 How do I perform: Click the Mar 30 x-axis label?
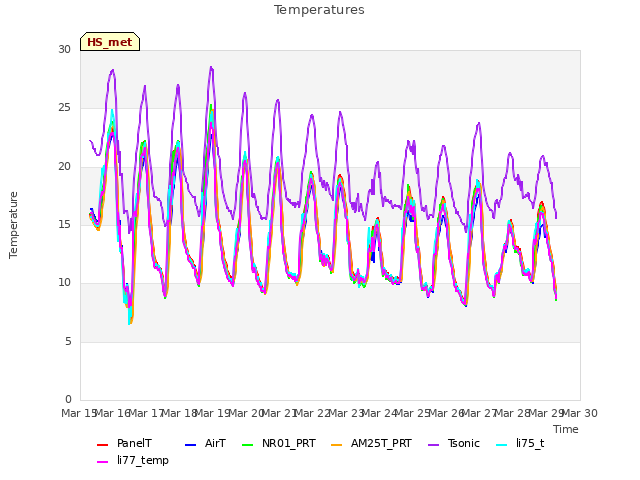pyautogui.click(x=580, y=413)
